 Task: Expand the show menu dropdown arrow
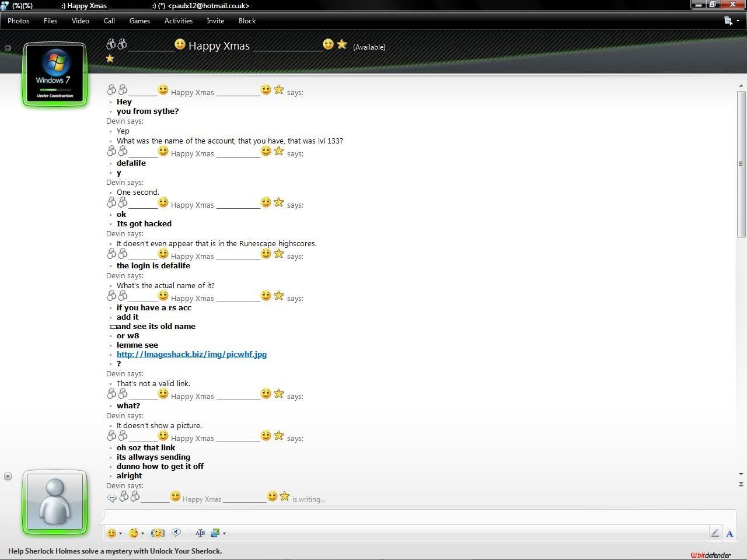tap(738, 21)
